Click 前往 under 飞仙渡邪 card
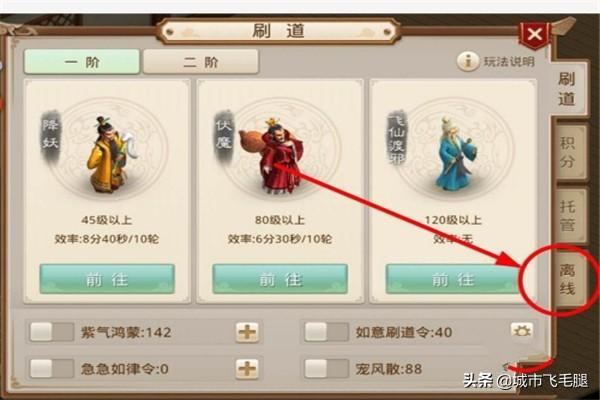The width and height of the screenshot is (600, 400). (453, 279)
